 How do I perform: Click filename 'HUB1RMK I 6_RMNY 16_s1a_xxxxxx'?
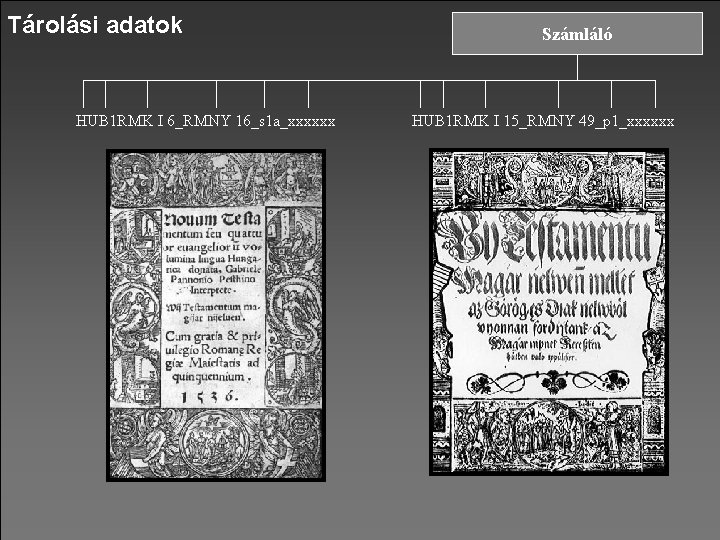click(205, 121)
